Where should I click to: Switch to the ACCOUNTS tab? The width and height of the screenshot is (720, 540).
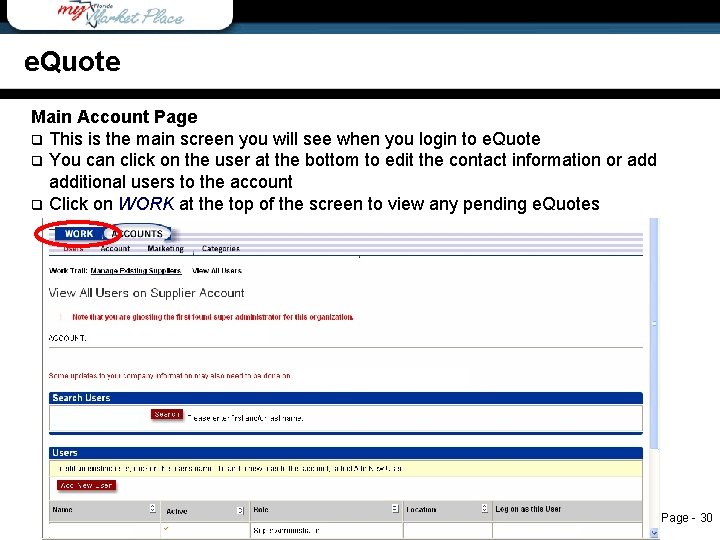[x=138, y=234]
